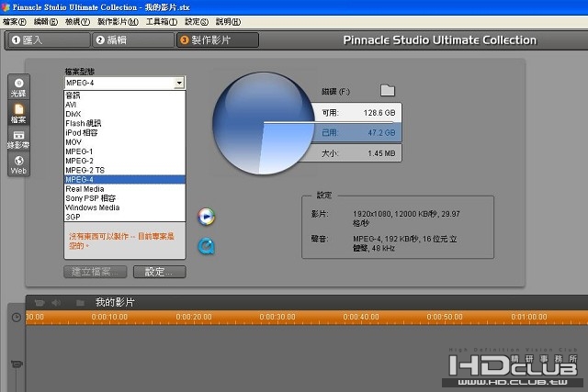Expand the file type MPEG-4 dropdown arrow
588x392 pixels.
click(179, 83)
